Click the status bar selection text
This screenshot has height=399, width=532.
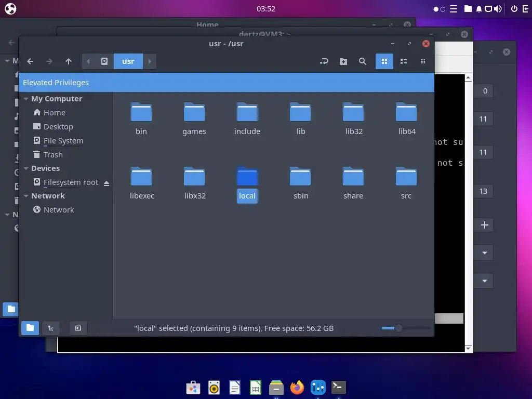click(x=234, y=328)
